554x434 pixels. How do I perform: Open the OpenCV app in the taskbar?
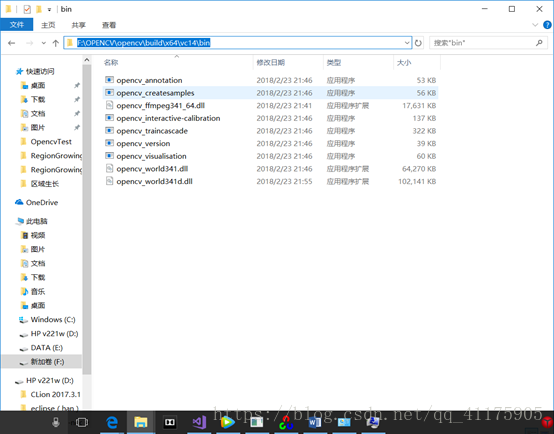[286, 422]
